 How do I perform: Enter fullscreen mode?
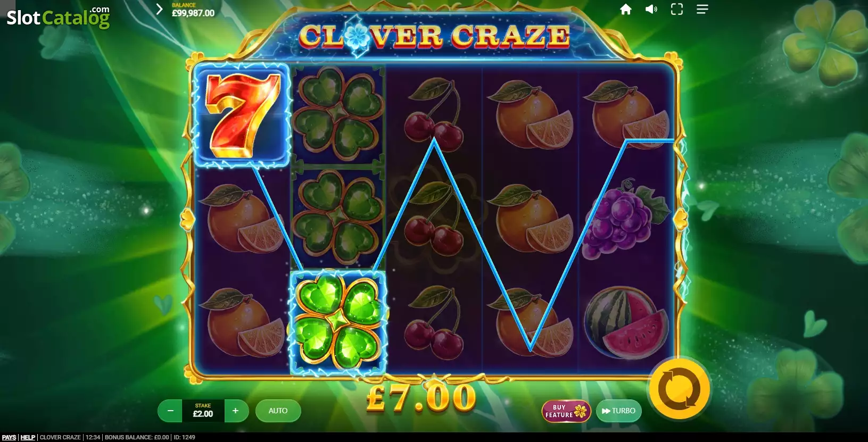tap(677, 9)
